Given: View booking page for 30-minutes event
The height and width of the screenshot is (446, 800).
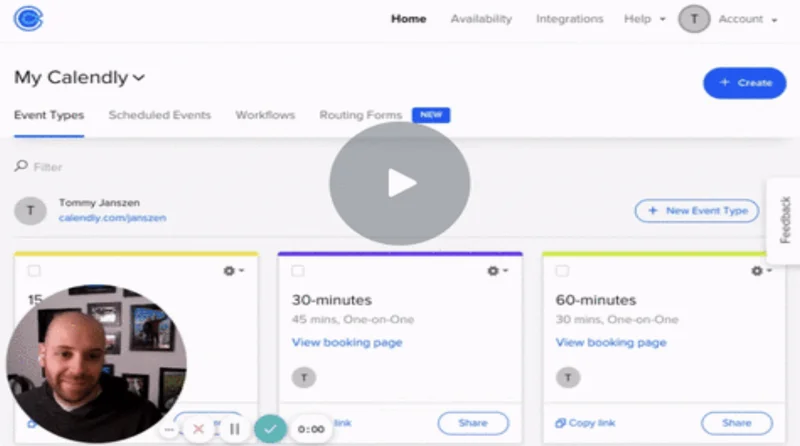Looking at the screenshot, I should pyautogui.click(x=347, y=342).
